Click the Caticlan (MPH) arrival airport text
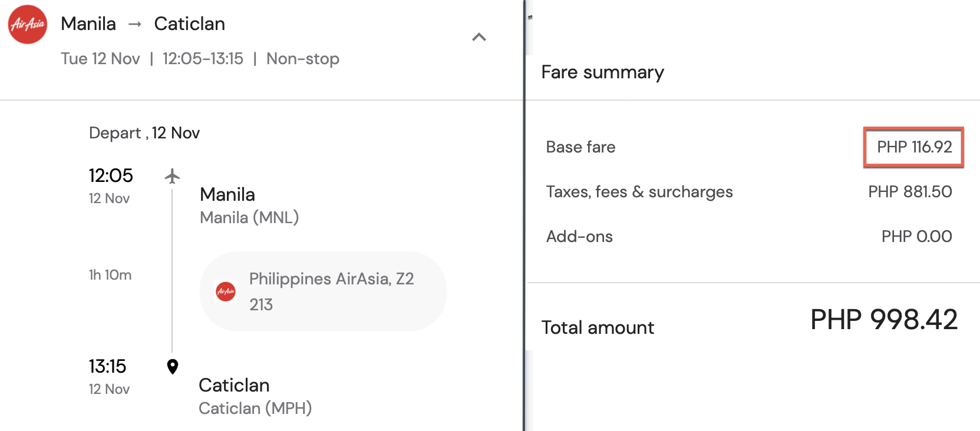 point(255,409)
